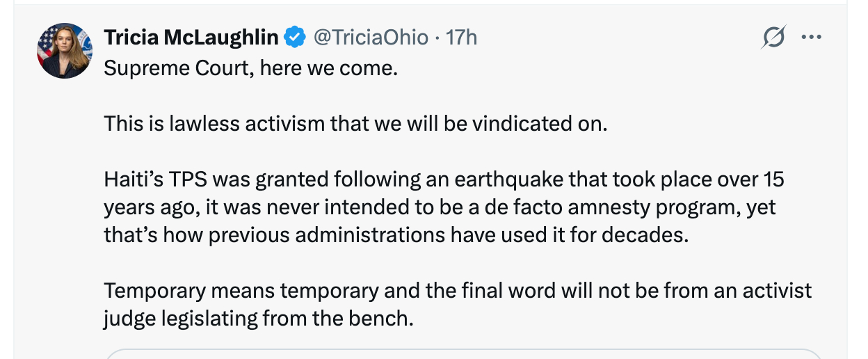
Task: Click the "Supreme Court, here we come." line
Action: pyautogui.click(x=251, y=69)
